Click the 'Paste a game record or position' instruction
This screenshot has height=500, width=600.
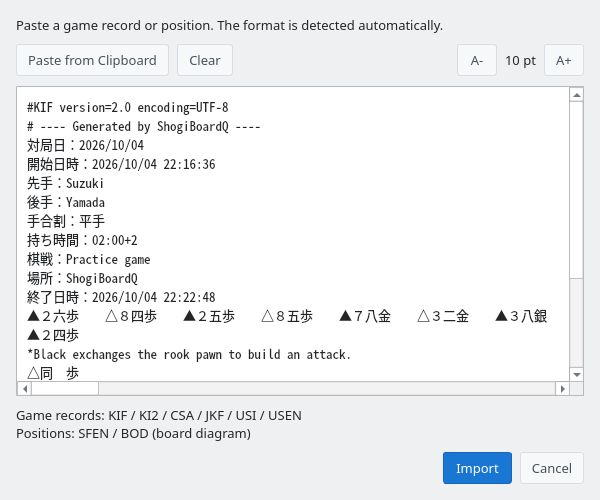(229, 26)
